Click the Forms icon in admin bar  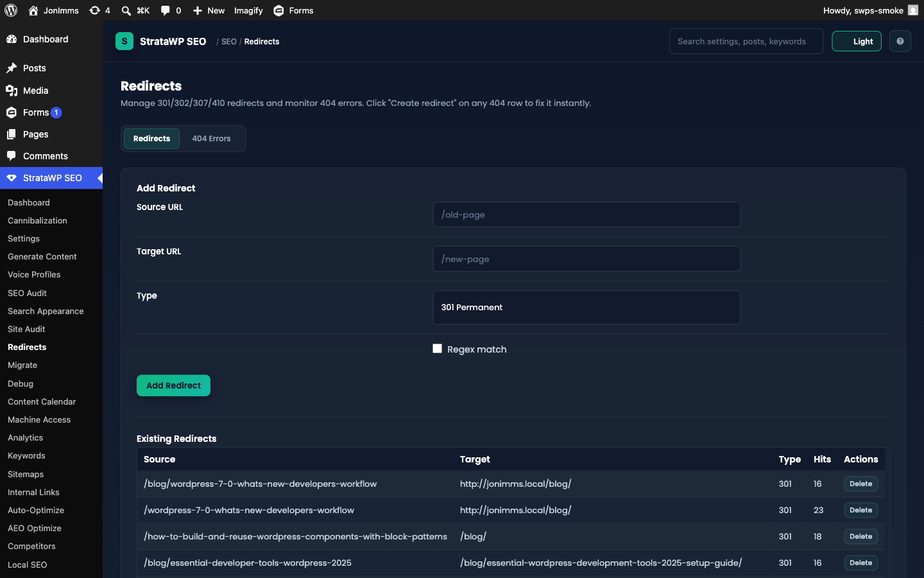pyautogui.click(x=278, y=10)
